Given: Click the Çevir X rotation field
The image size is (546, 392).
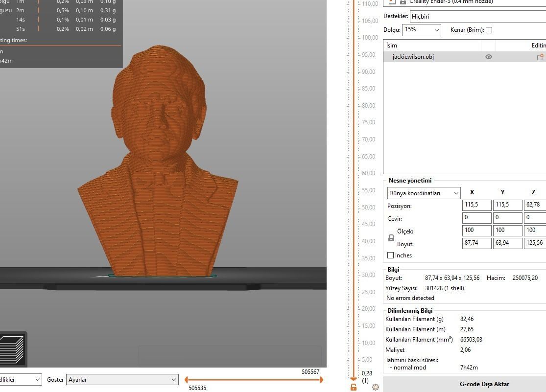Looking at the screenshot, I should [476, 218].
